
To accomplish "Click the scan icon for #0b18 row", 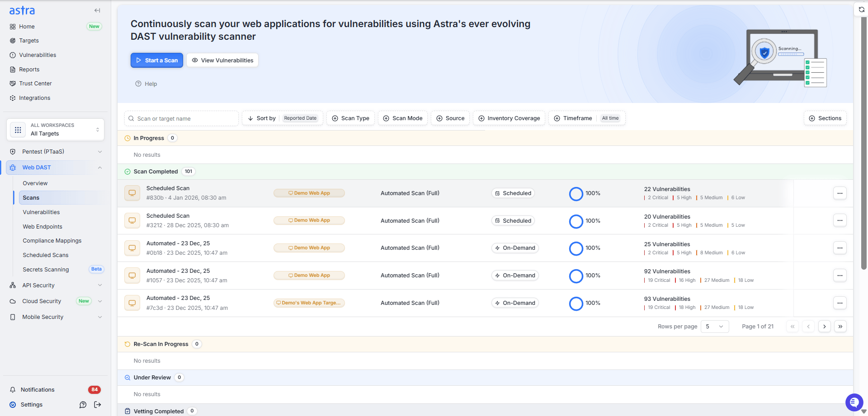I will click(132, 248).
